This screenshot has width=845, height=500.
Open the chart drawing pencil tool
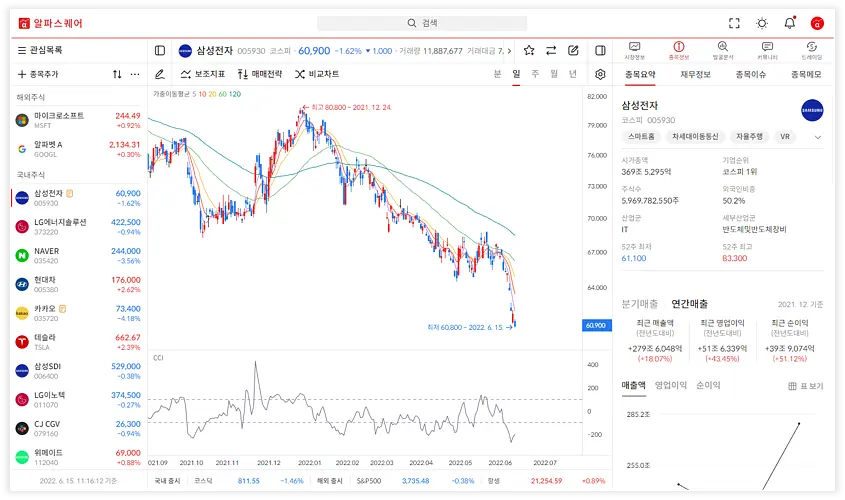point(160,74)
